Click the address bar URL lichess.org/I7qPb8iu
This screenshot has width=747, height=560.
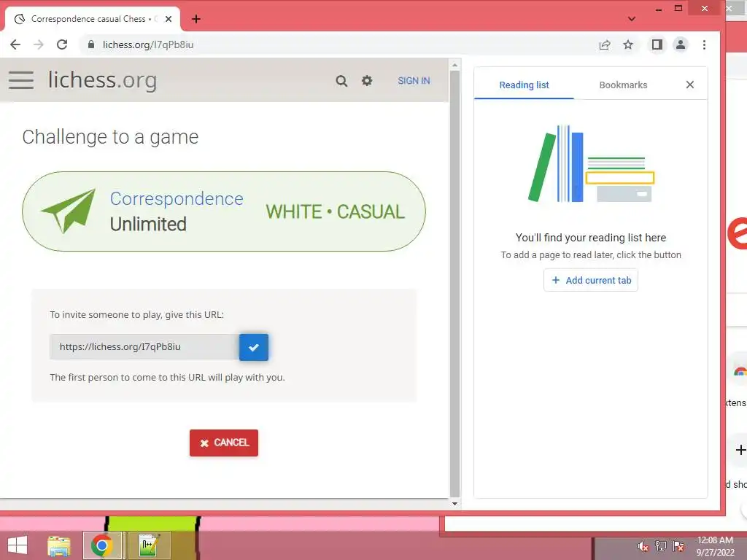pyautogui.click(x=148, y=44)
